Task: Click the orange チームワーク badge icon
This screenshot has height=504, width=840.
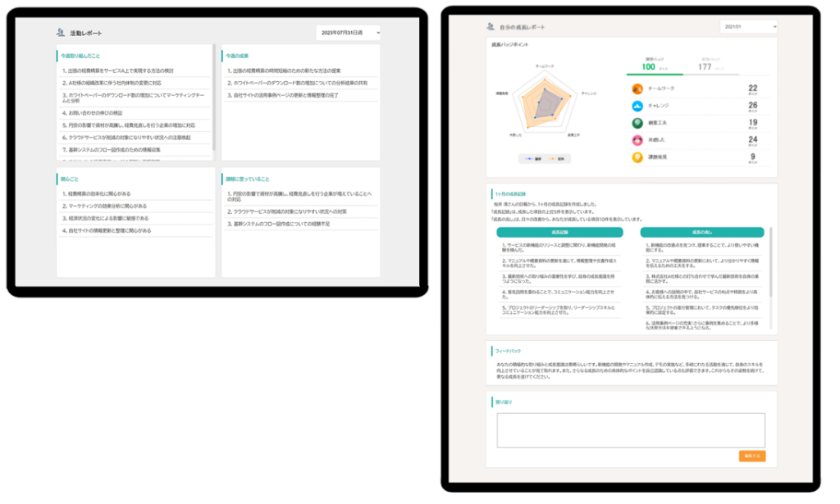Action: [x=637, y=89]
